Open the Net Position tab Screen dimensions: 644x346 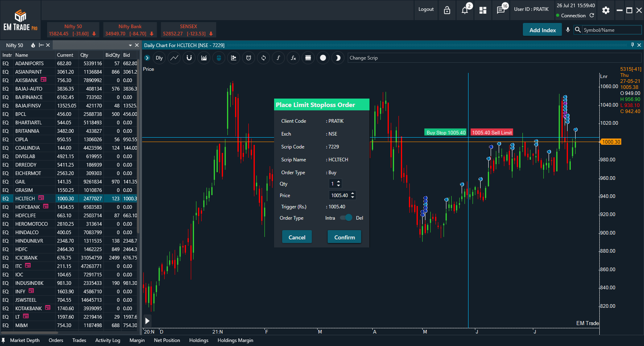pos(167,340)
